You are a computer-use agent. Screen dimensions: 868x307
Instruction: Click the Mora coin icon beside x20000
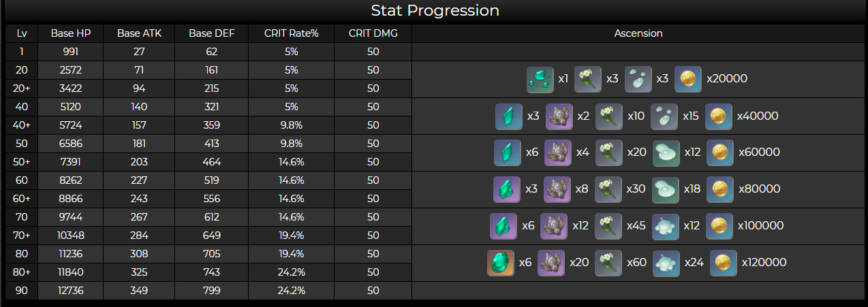[688, 79]
